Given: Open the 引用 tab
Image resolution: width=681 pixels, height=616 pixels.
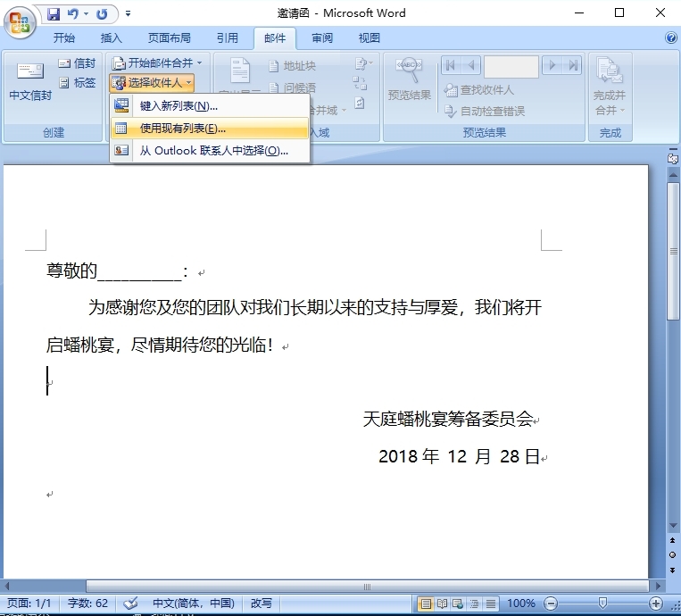Looking at the screenshot, I should coord(227,38).
